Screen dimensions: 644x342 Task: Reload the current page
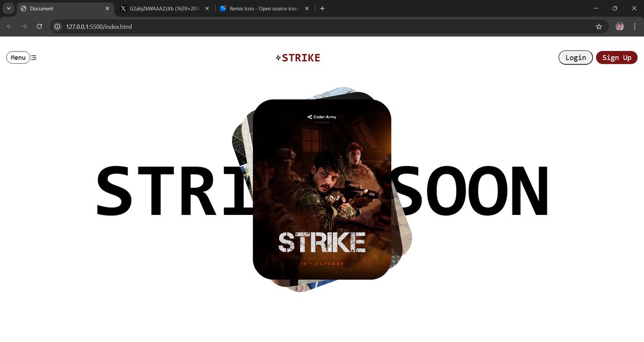pos(39,26)
